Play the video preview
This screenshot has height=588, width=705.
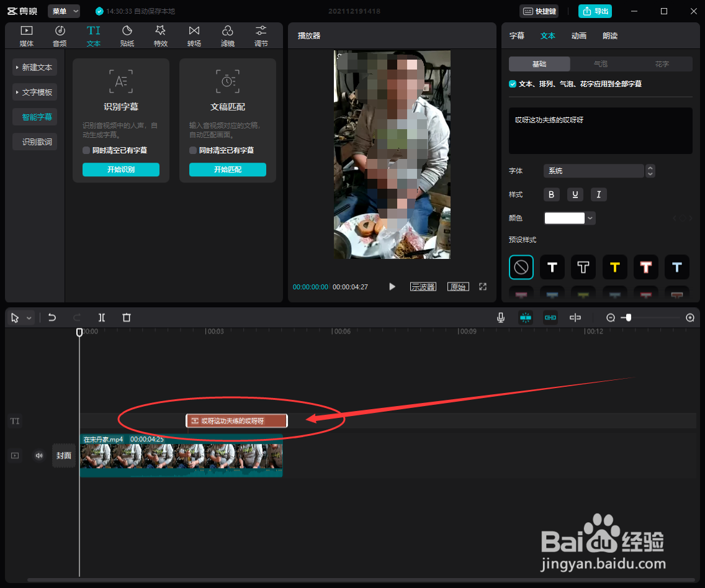[x=392, y=287]
